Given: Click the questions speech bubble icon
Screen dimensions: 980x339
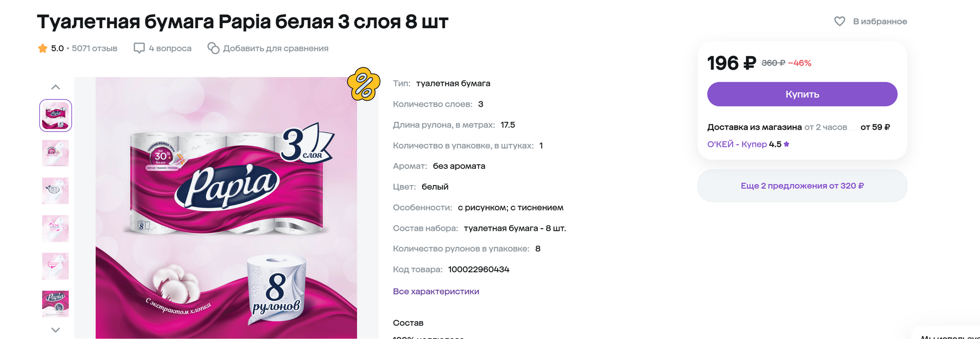Looking at the screenshot, I should click(x=139, y=48).
